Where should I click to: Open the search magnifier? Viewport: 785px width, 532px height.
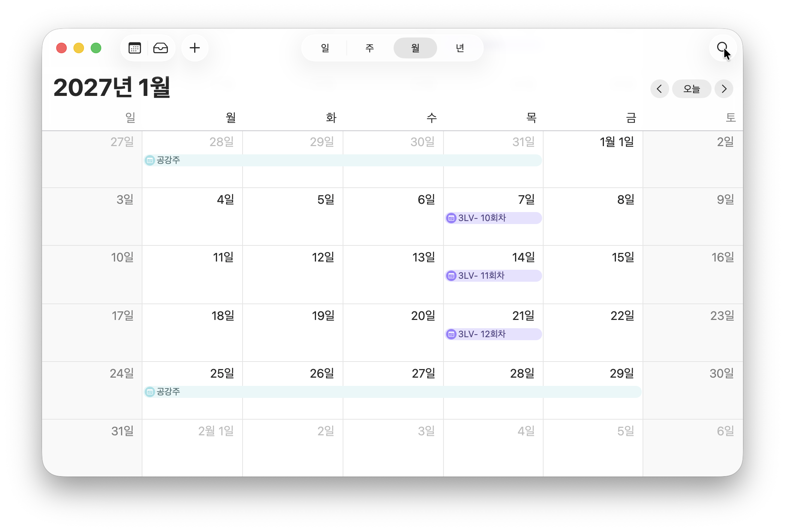click(x=722, y=48)
